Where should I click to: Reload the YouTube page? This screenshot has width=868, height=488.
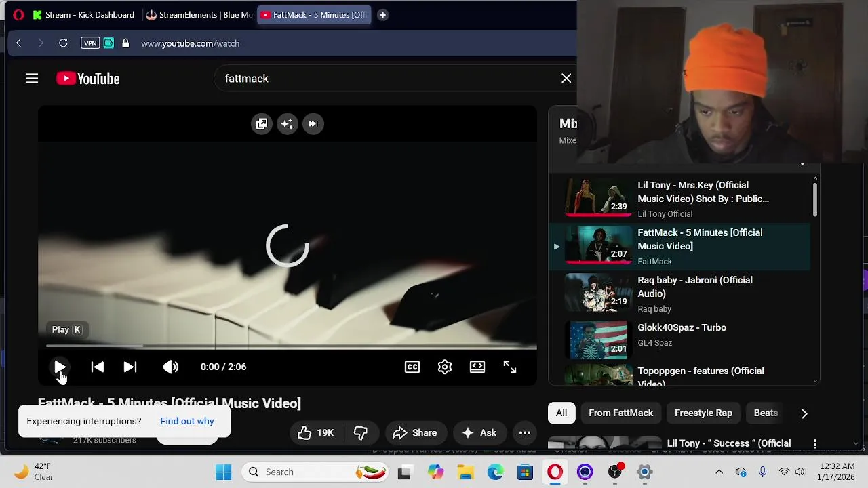[x=63, y=43]
